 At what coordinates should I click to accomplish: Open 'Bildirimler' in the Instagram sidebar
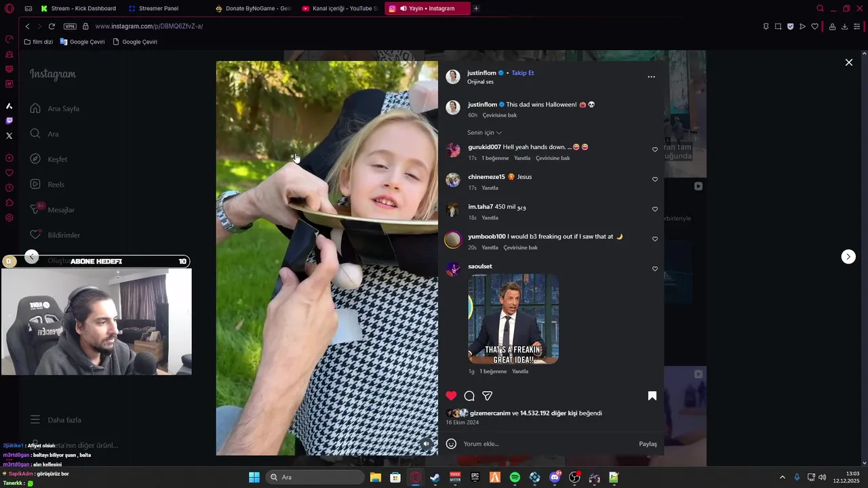point(55,235)
